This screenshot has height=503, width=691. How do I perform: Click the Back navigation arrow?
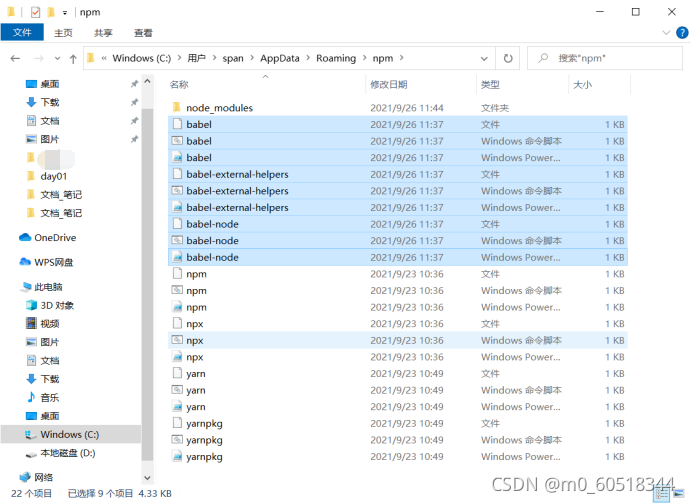tap(15, 58)
